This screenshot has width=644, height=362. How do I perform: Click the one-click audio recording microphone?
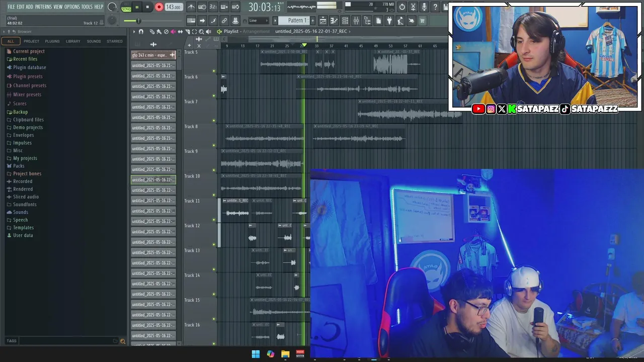pos(424,7)
